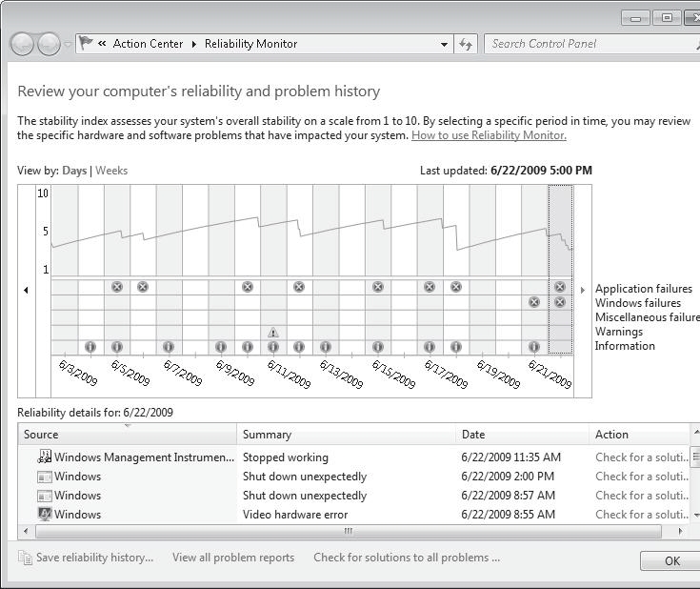Click the application failure icon for 6/17/2009
This screenshot has width=700, height=589.
(x=430, y=287)
